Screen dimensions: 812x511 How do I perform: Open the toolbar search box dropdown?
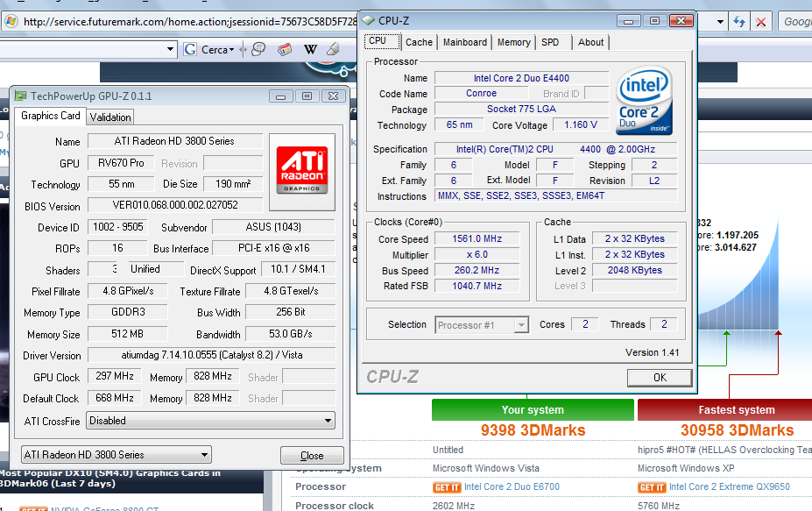coord(170,49)
